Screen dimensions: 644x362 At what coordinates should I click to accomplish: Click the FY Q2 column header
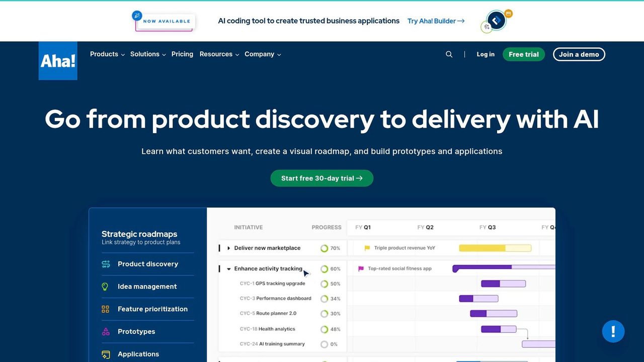click(426, 227)
